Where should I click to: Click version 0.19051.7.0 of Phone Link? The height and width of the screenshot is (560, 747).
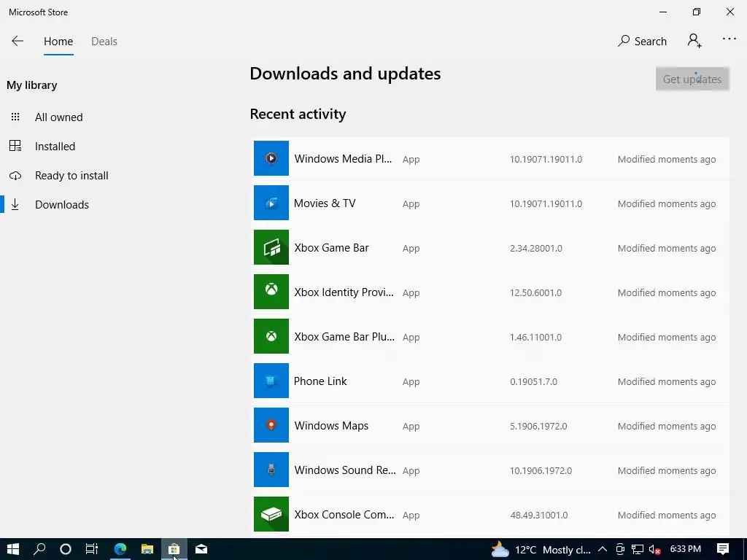(x=533, y=382)
